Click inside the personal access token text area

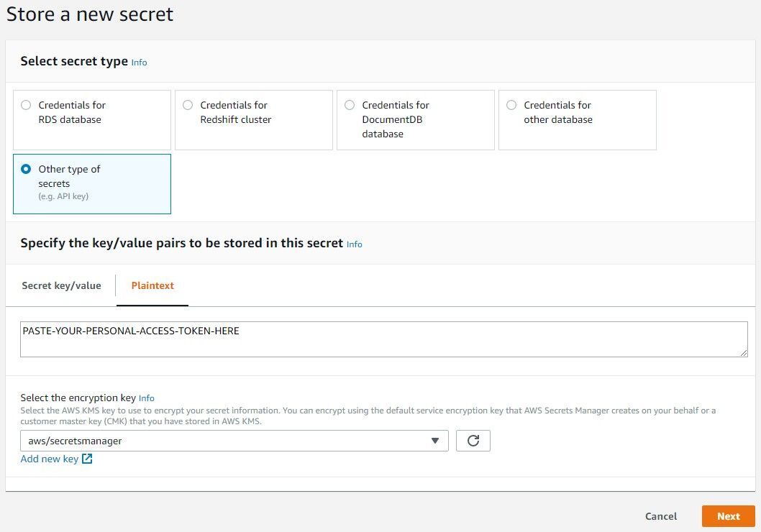[x=288, y=338]
